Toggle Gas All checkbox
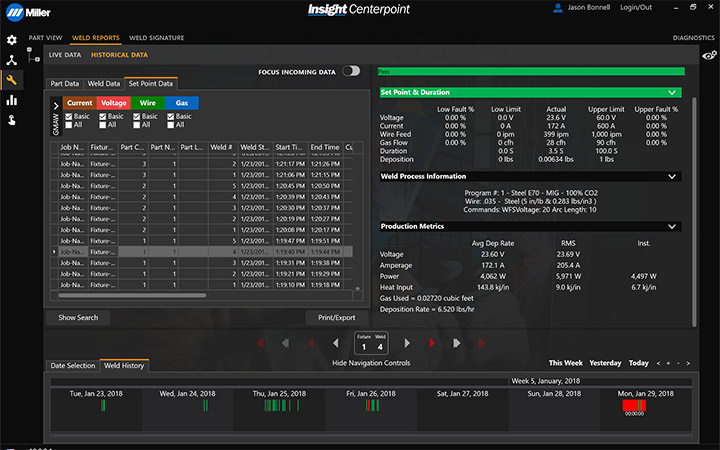720x450 pixels. 170,125
